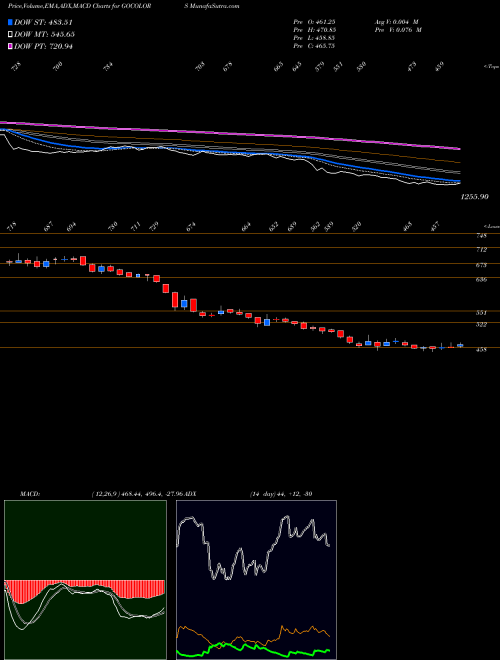500x660 pixels.
Task: Click the 1255.90 value under EMA lines
Action: [x=475, y=197]
